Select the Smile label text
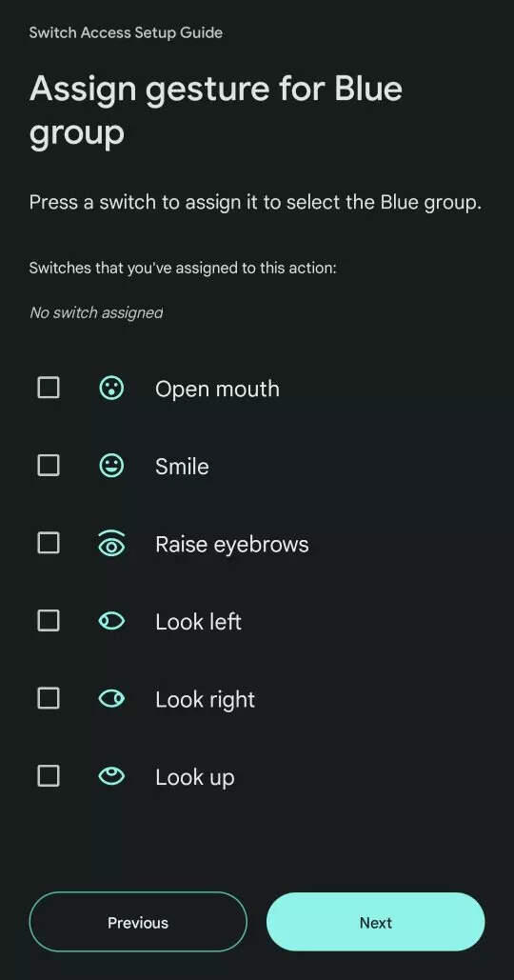This screenshot has height=980, width=514. pyautogui.click(x=183, y=467)
